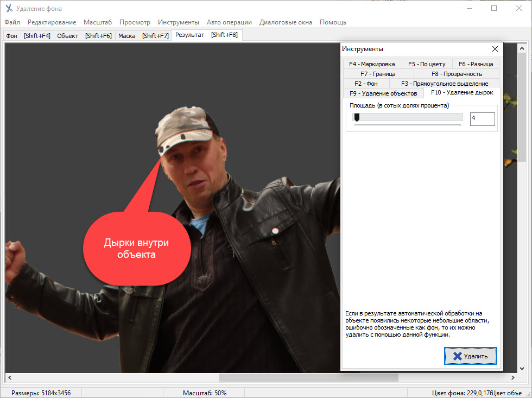Image resolution: width=532 pixels, height=398 pixels.
Task: Switch to the Объект [Shift+F6] tab
Action: point(84,36)
